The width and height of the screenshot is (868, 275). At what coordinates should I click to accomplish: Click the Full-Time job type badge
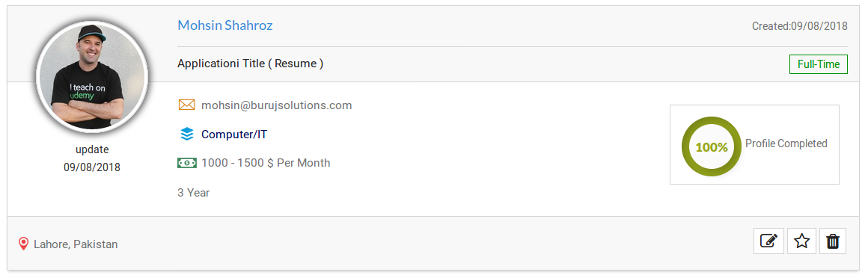click(x=818, y=64)
